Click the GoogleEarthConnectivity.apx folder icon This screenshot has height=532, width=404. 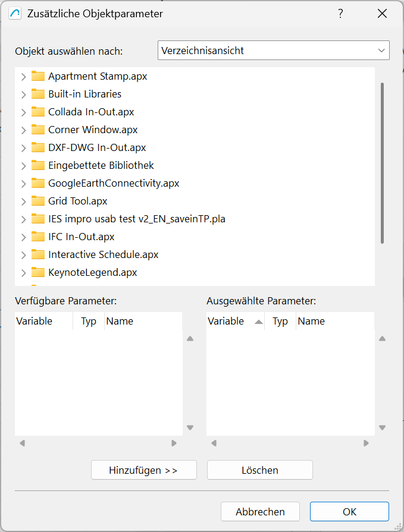tap(37, 183)
